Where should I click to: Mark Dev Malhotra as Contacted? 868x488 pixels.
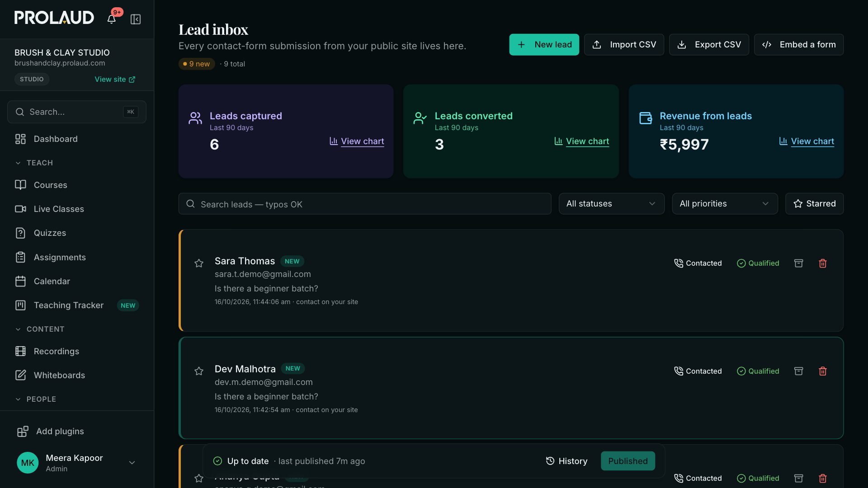click(698, 371)
